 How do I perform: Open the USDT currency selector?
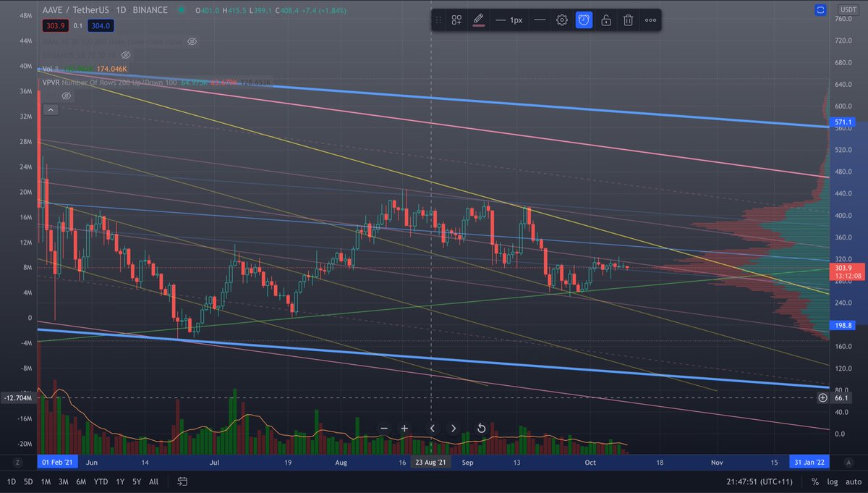(x=848, y=9)
